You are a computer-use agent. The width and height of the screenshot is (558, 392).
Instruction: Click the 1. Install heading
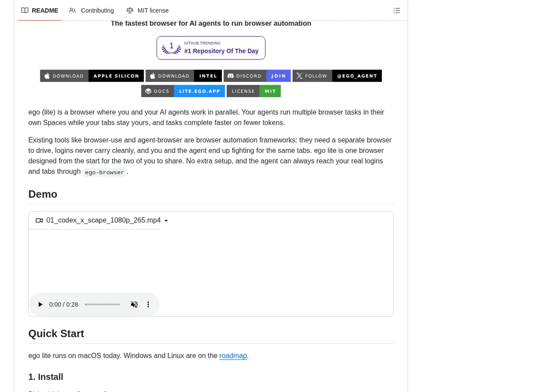pyautogui.click(x=46, y=377)
